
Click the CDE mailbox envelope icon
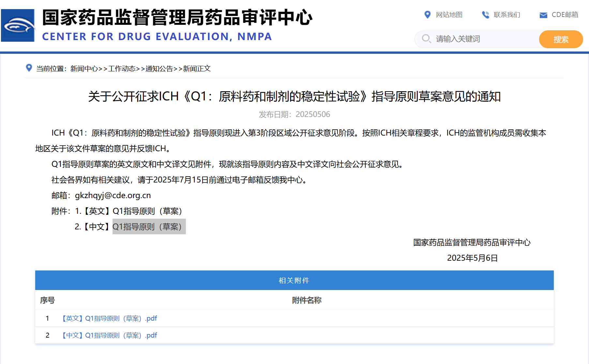click(x=543, y=15)
